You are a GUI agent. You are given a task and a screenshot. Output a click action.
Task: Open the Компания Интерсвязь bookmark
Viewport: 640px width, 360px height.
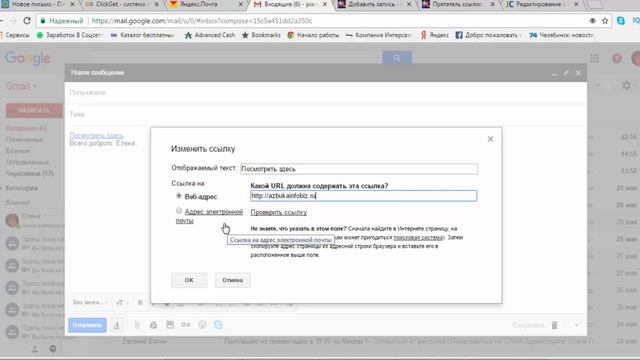[378, 35]
